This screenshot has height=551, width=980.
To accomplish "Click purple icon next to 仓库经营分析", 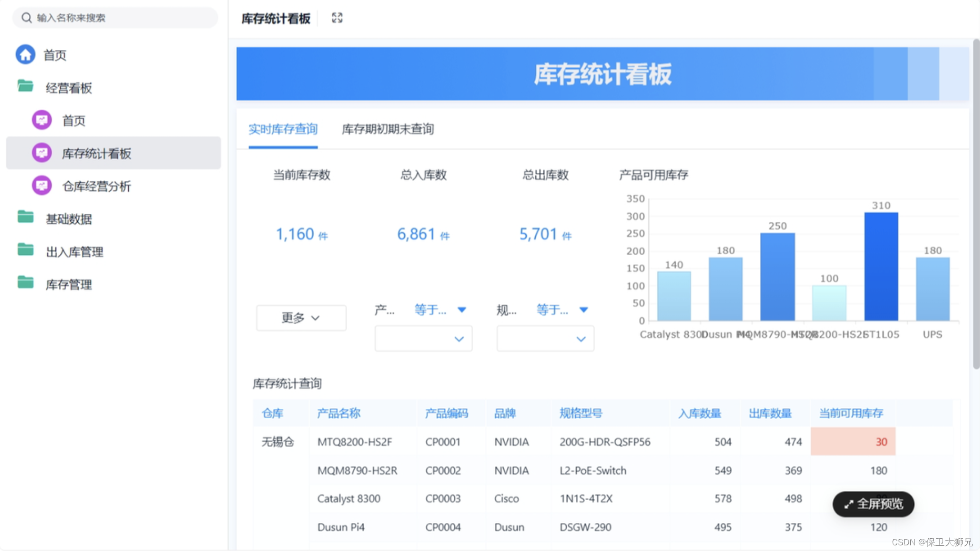I will (x=42, y=186).
